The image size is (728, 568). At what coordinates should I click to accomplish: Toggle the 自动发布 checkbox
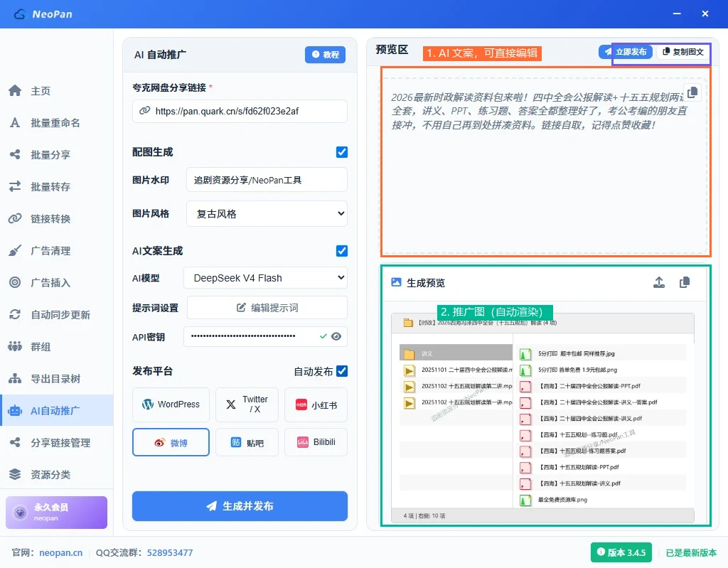(342, 371)
